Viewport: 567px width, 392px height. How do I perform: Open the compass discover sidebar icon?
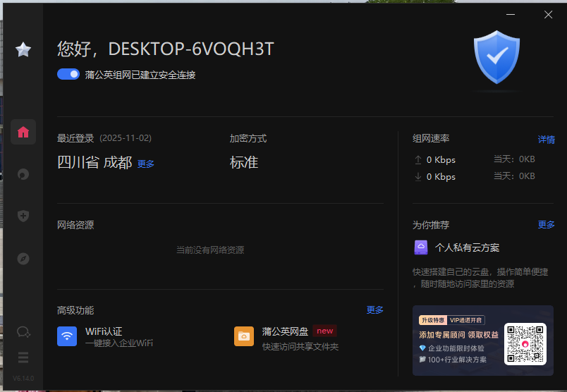click(x=23, y=259)
